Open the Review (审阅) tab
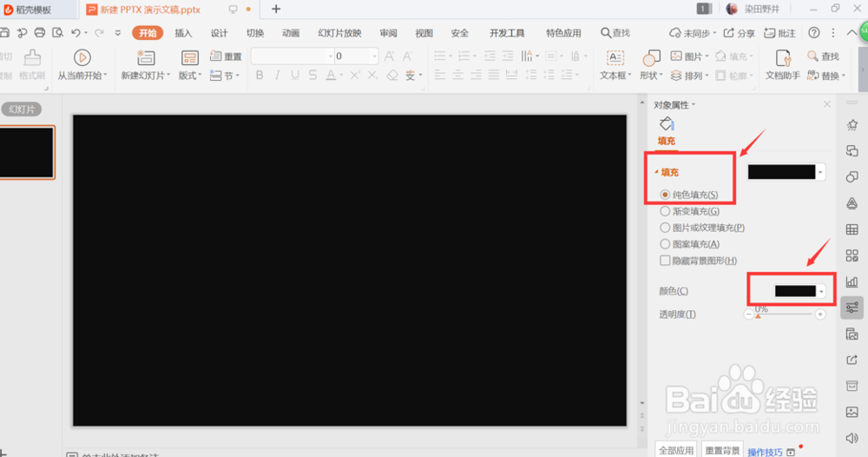 point(388,33)
